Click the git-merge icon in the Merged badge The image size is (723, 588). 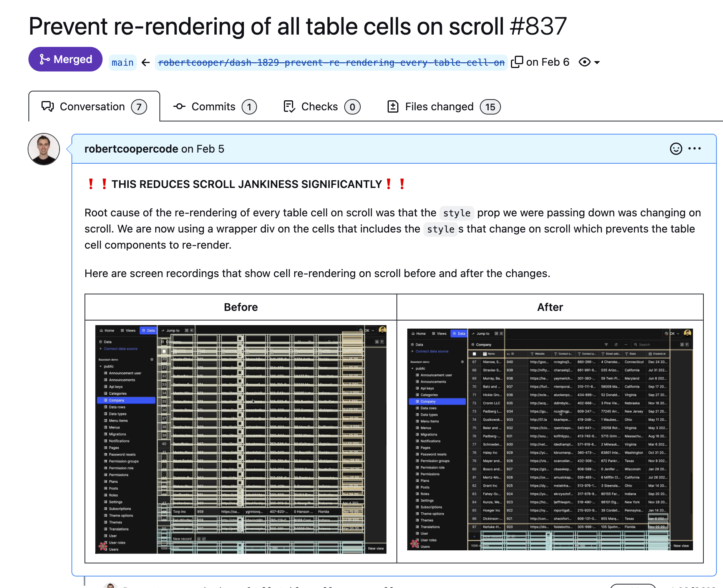(45, 59)
